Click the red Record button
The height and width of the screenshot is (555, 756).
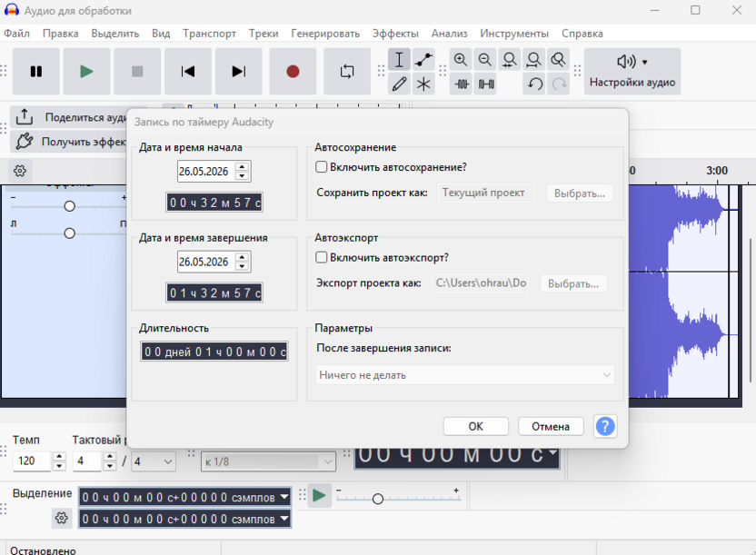coord(293,71)
